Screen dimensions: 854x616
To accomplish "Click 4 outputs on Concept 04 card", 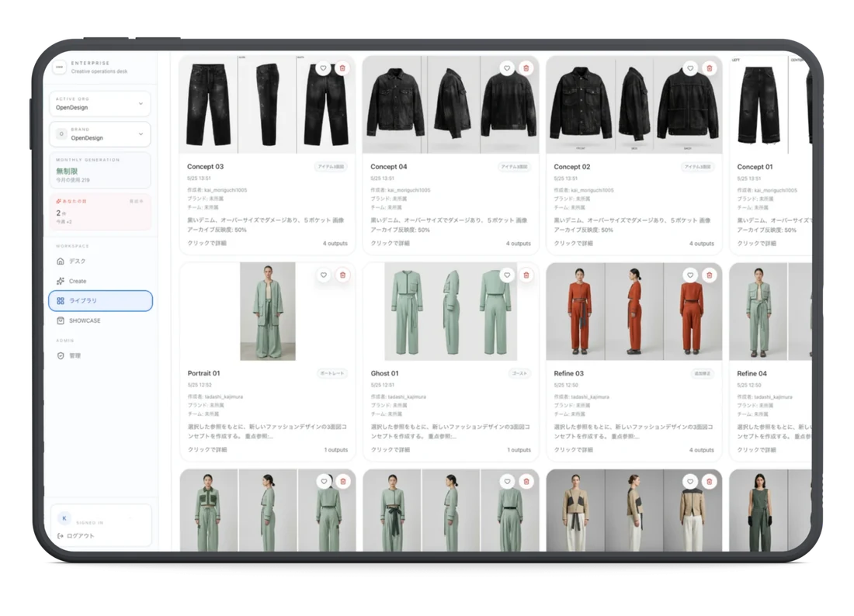I will pyautogui.click(x=518, y=244).
